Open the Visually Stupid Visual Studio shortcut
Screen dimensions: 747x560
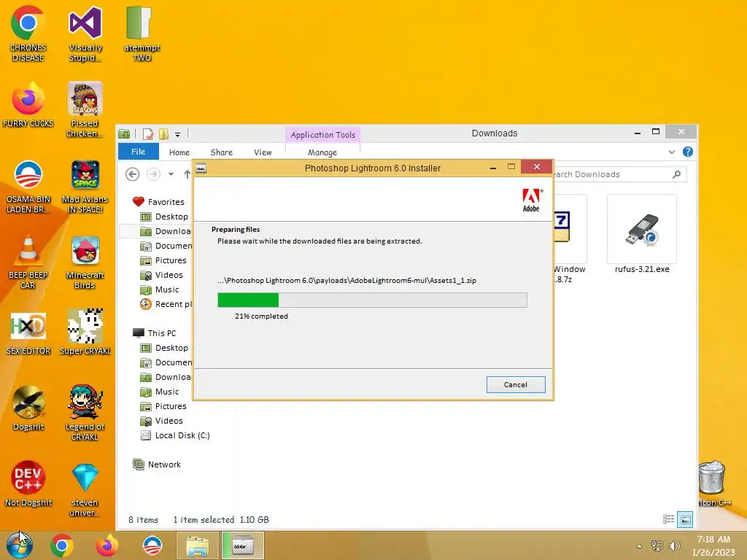coord(85,34)
